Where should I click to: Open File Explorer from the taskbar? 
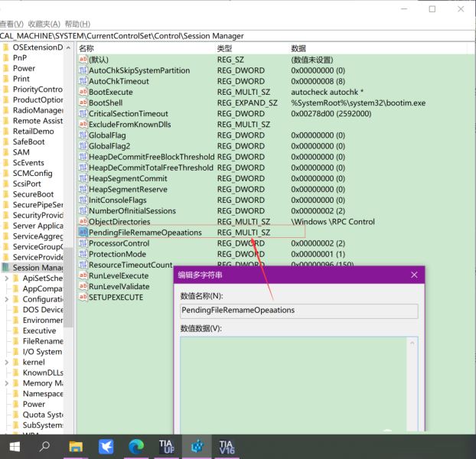click(x=76, y=447)
